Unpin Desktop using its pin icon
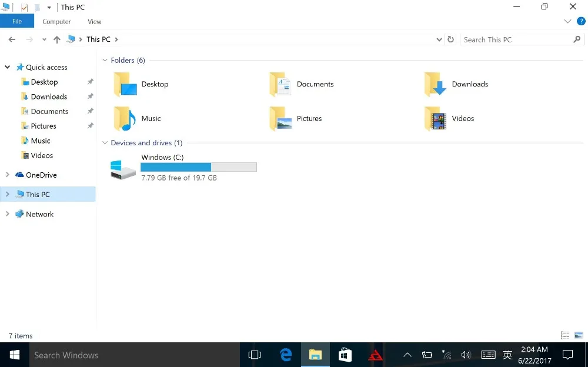Image resolution: width=588 pixels, height=367 pixels. pyautogui.click(x=91, y=82)
